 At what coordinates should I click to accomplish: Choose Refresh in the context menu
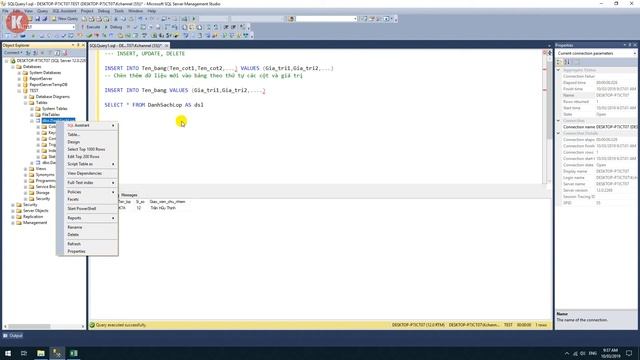click(x=91, y=244)
